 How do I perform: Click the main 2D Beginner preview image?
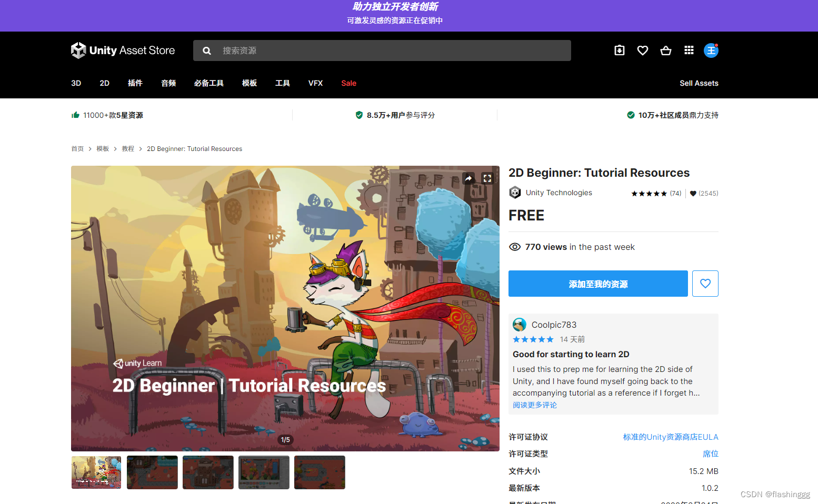(x=285, y=308)
